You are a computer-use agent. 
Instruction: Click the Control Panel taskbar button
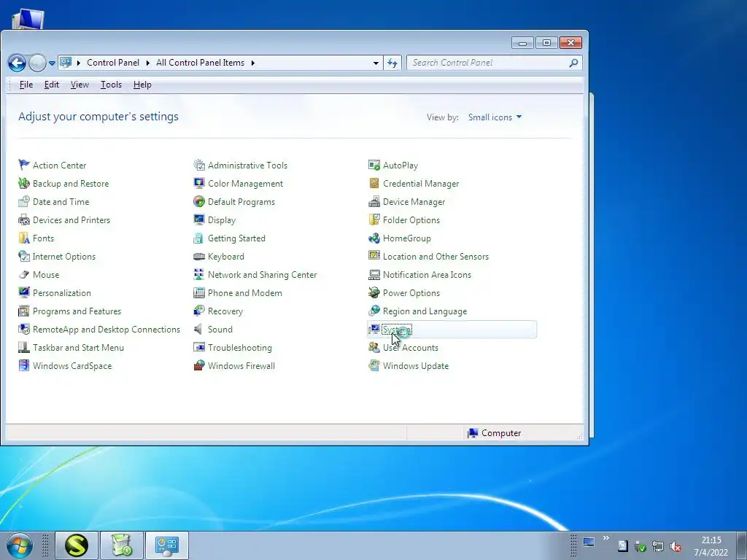(x=167, y=545)
